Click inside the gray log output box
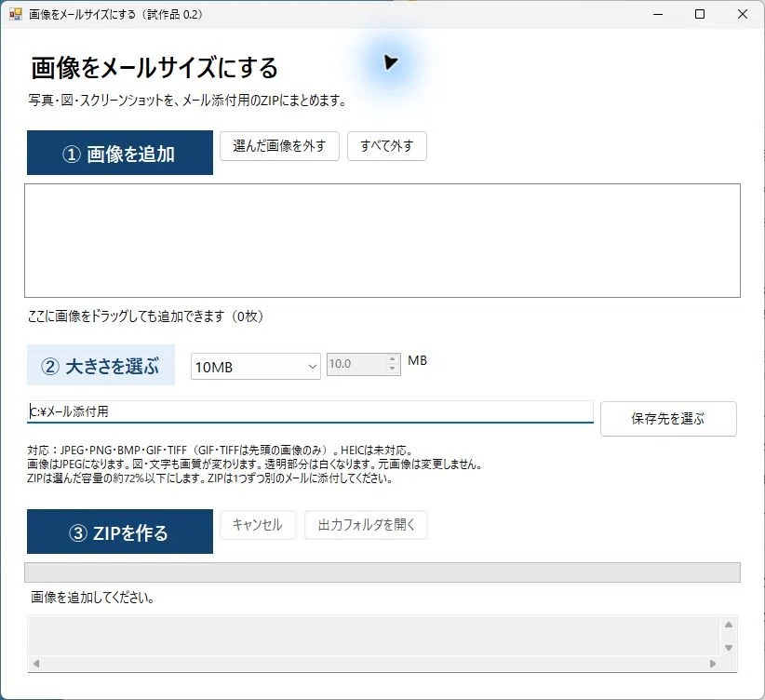 point(375,636)
